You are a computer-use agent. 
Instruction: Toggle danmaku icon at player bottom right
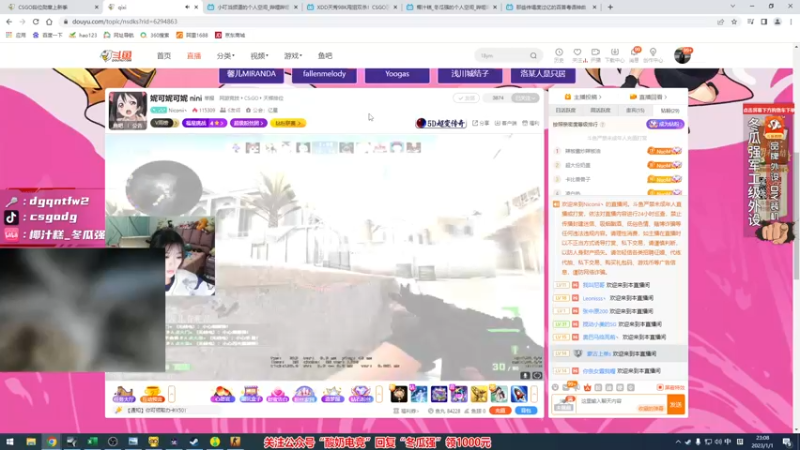[x=537, y=376]
